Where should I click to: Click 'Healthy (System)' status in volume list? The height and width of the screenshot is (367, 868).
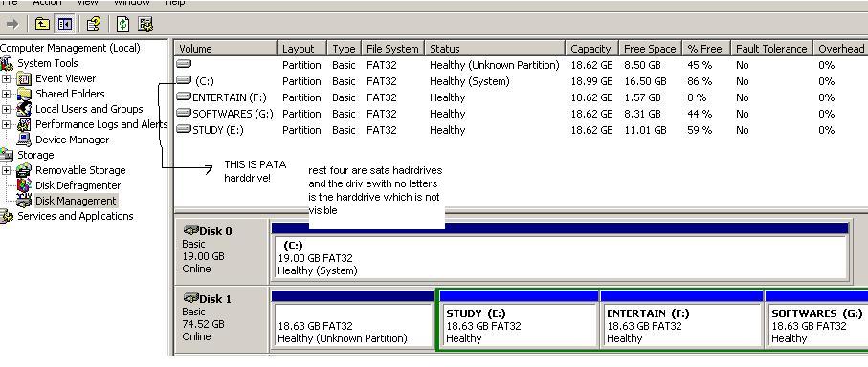[470, 81]
